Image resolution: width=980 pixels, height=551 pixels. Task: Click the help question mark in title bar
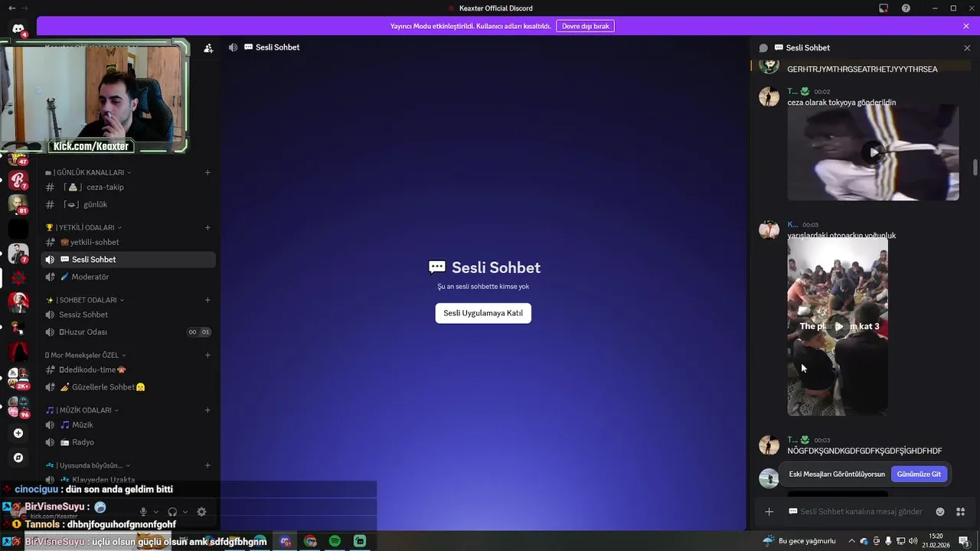pyautogui.click(x=906, y=8)
